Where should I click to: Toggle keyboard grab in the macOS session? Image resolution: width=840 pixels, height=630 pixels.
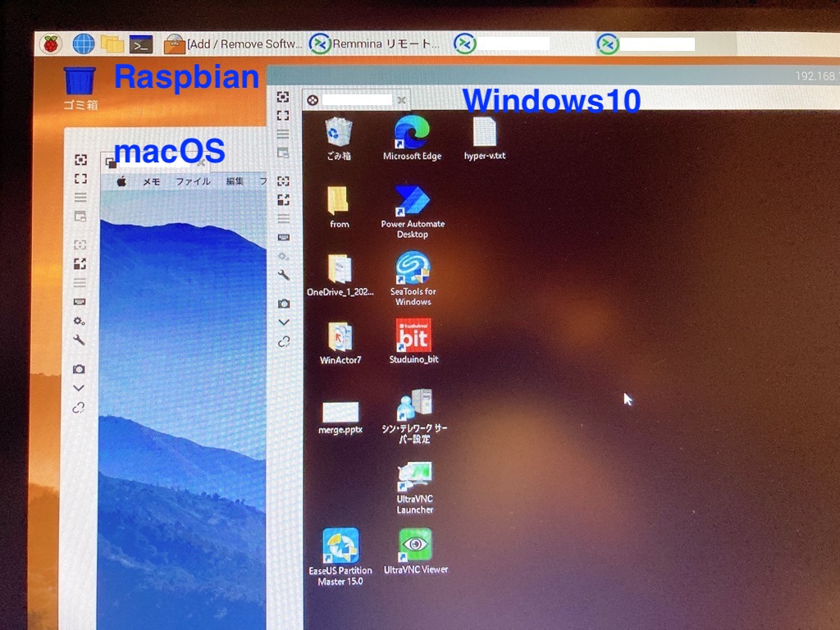80,302
